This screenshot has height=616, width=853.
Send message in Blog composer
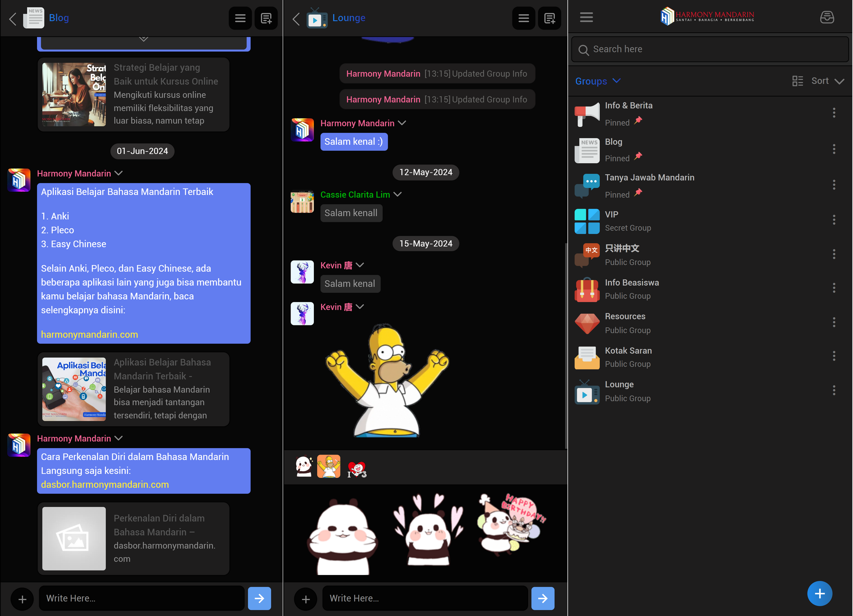point(259,598)
